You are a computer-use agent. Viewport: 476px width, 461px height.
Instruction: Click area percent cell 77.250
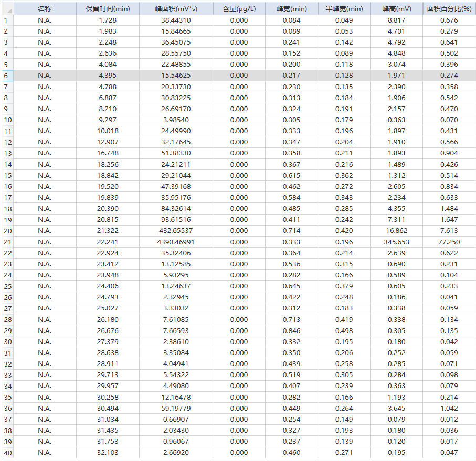pos(449,242)
